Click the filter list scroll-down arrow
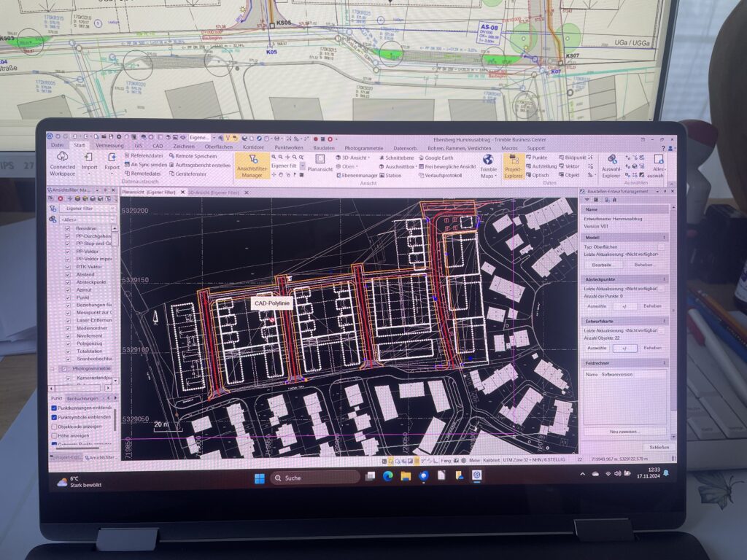747x560 pixels. click(x=115, y=381)
